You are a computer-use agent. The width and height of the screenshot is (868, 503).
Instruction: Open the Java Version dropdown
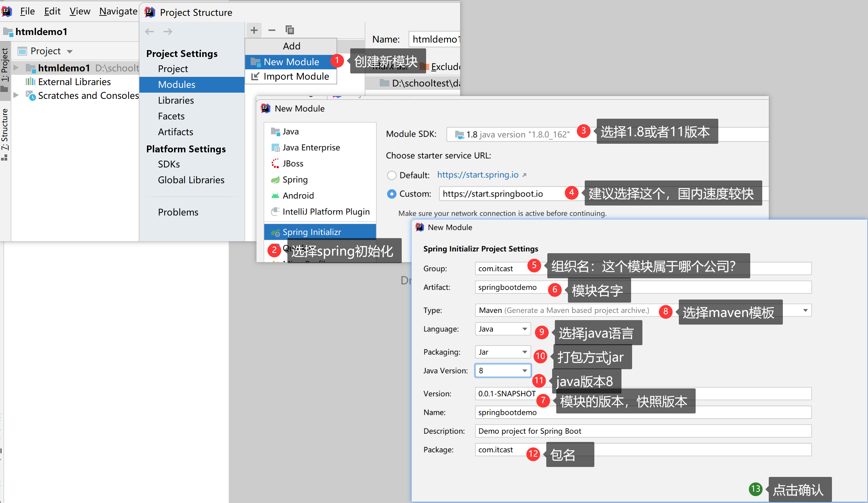coord(503,371)
